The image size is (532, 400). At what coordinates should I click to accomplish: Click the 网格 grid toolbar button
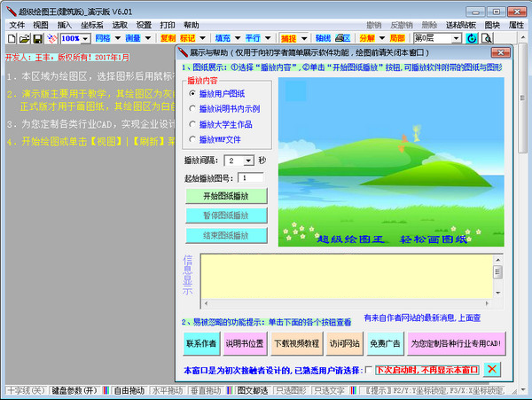click(x=104, y=39)
